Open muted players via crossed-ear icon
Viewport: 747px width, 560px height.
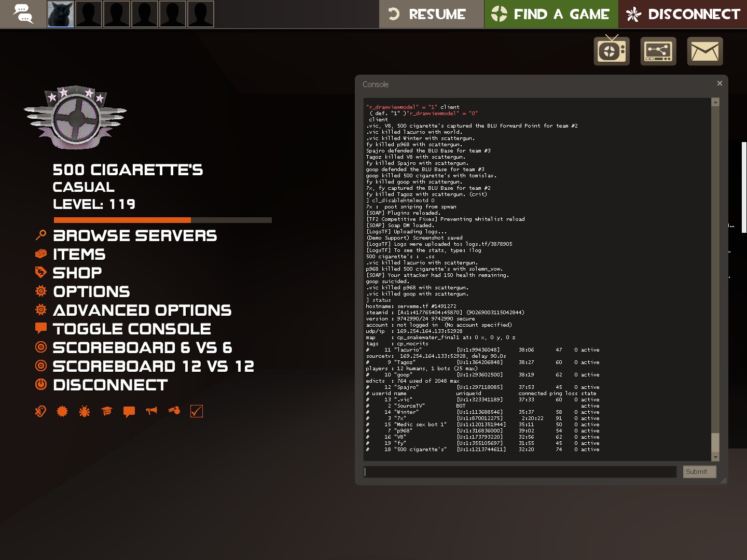40,411
